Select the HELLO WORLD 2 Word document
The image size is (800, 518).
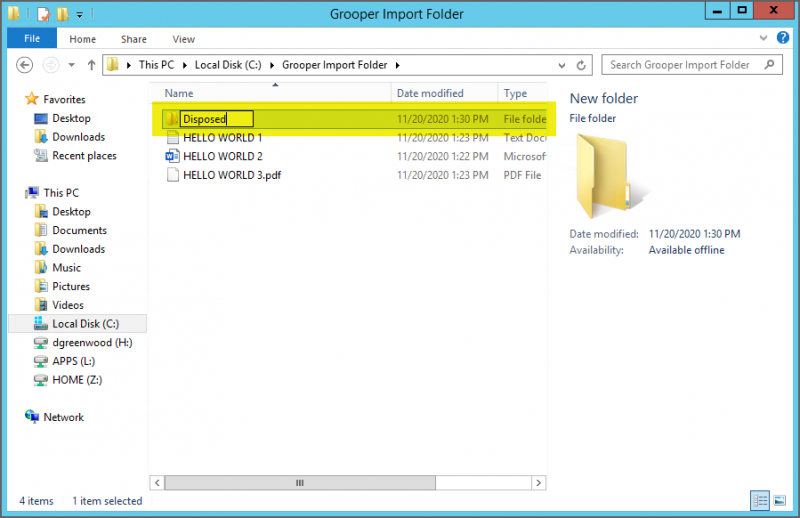(x=223, y=156)
